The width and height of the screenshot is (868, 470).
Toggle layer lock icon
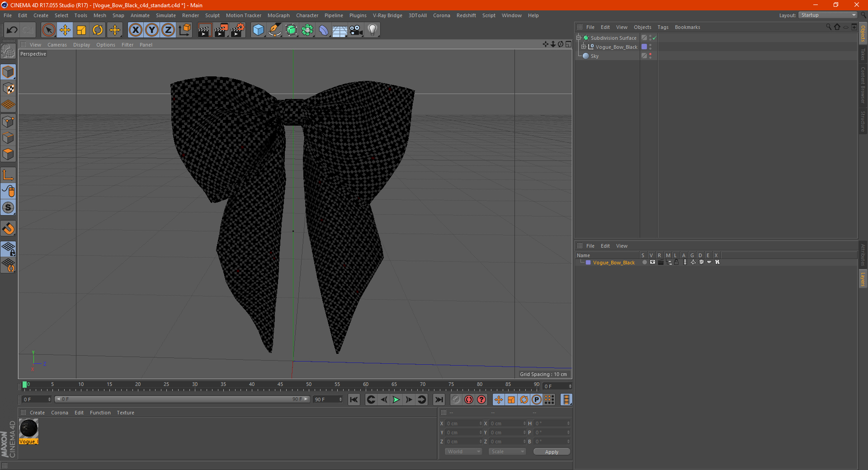coord(676,262)
